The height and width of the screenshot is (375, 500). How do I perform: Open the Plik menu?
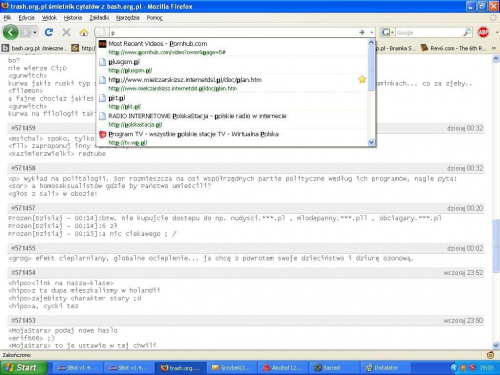pyautogui.click(x=7, y=18)
